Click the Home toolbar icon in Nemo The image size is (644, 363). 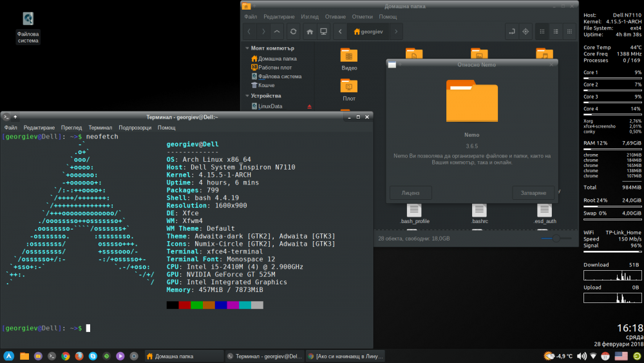[310, 32]
